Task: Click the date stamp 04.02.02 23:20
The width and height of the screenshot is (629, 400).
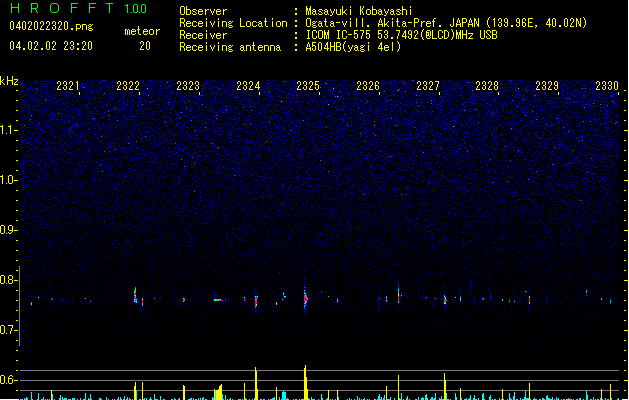Action: [x=51, y=46]
